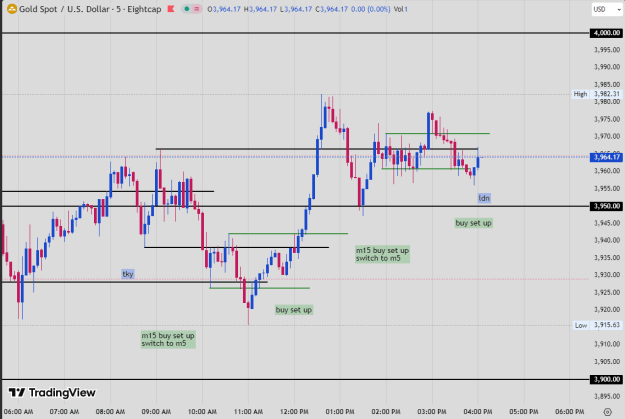This screenshot has height=419, width=625.
Task: Click the 12:00 PM time axis label
Action: click(x=294, y=411)
